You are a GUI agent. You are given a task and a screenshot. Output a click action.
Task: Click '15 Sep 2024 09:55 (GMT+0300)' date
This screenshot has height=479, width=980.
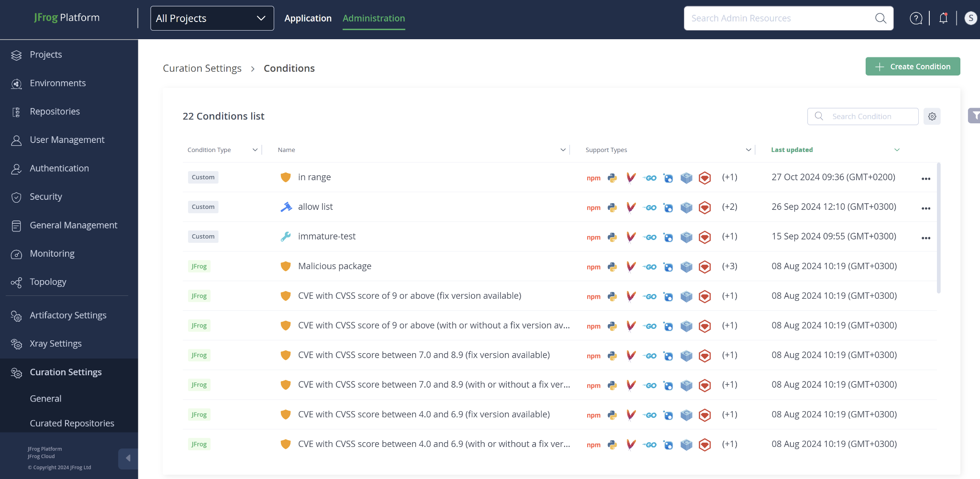(x=834, y=237)
